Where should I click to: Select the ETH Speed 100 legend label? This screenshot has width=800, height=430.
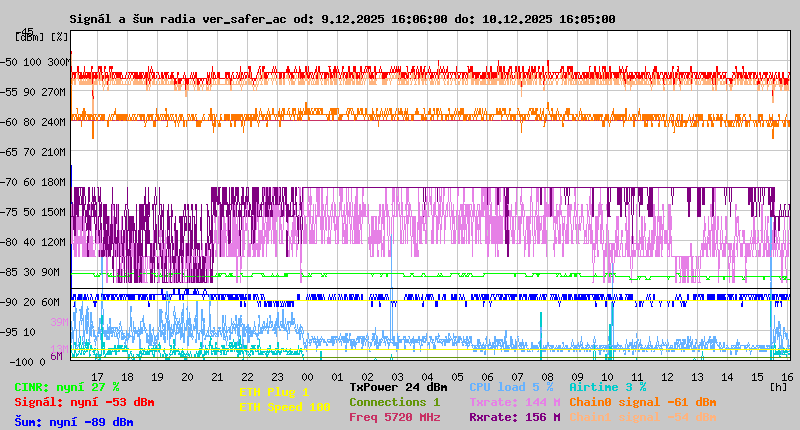(x=284, y=407)
